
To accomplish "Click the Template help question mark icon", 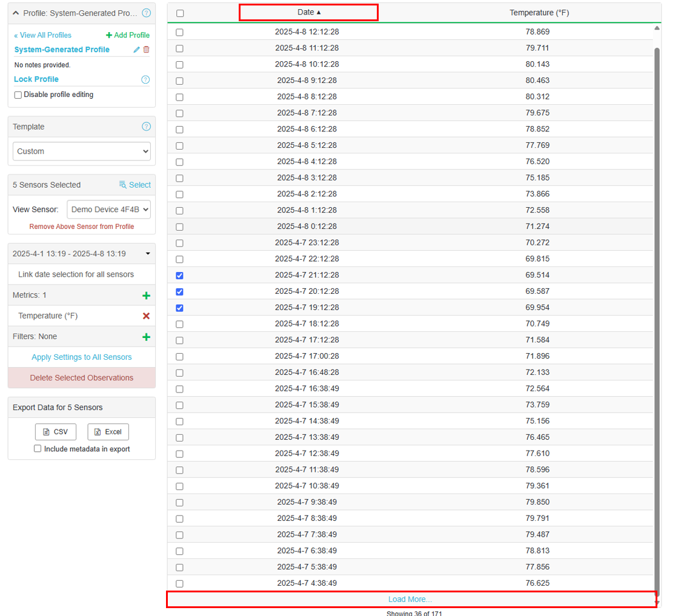I will coord(146,127).
